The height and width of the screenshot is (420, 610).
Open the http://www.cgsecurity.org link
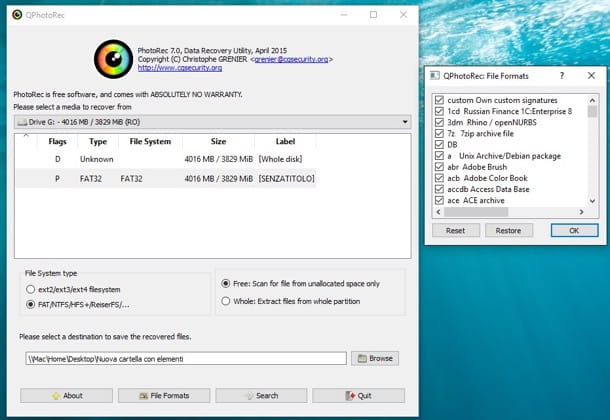180,68
